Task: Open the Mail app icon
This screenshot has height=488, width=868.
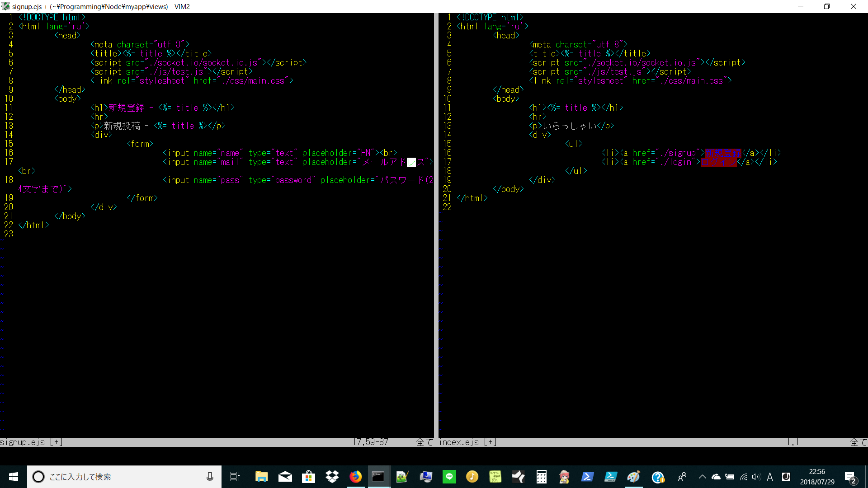Action: pyautogui.click(x=285, y=477)
